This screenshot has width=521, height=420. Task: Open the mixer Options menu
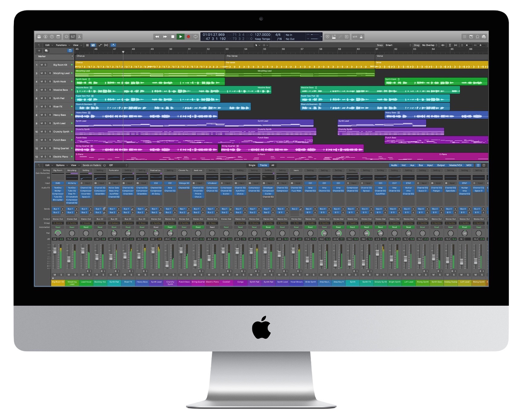[x=61, y=165]
